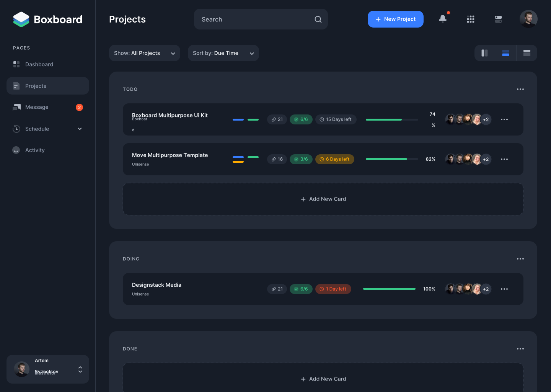The image size is (551, 392).
Task: Open Boxboard Ui Kit card options
Action: pyautogui.click(x=504, y=119)
